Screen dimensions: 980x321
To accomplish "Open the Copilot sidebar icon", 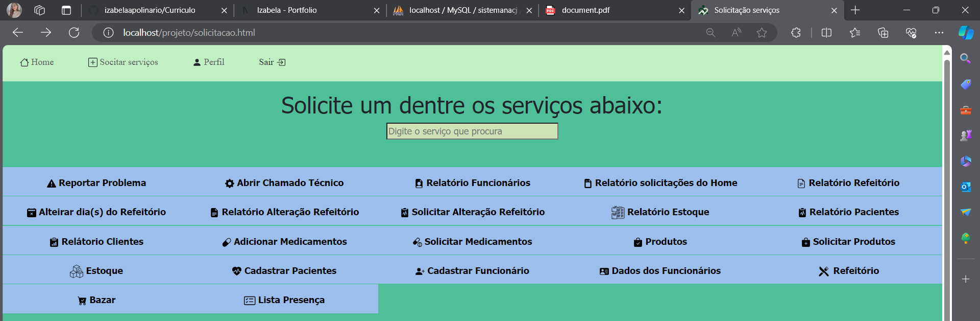I will pyautogui.click(x=966, y=33).
